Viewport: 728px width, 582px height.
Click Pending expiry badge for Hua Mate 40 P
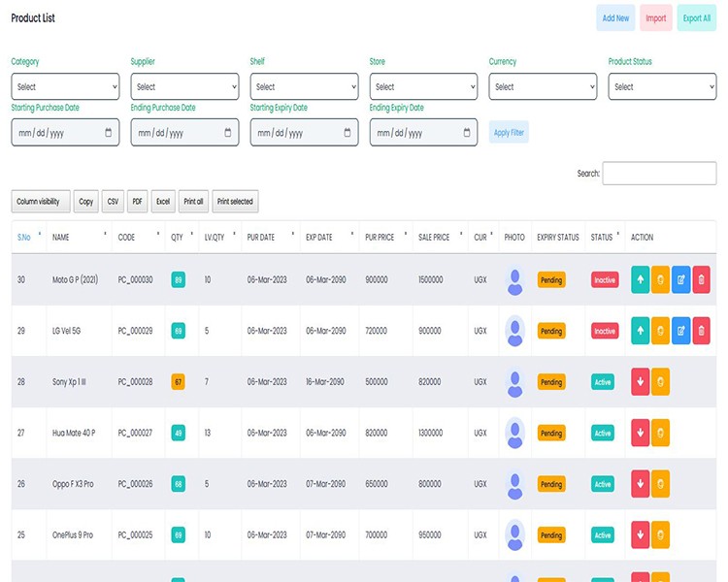pyautogui.click(x=551, y=433)
